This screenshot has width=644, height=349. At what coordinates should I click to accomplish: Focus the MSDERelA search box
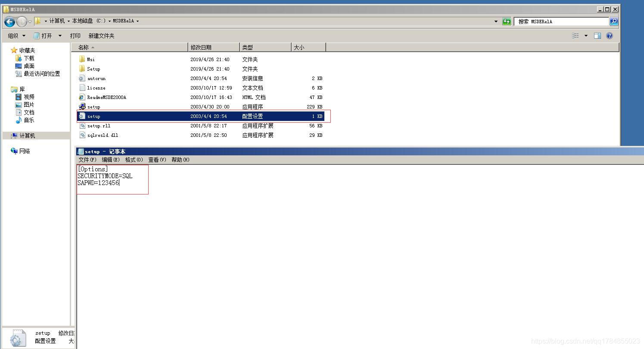561,21
